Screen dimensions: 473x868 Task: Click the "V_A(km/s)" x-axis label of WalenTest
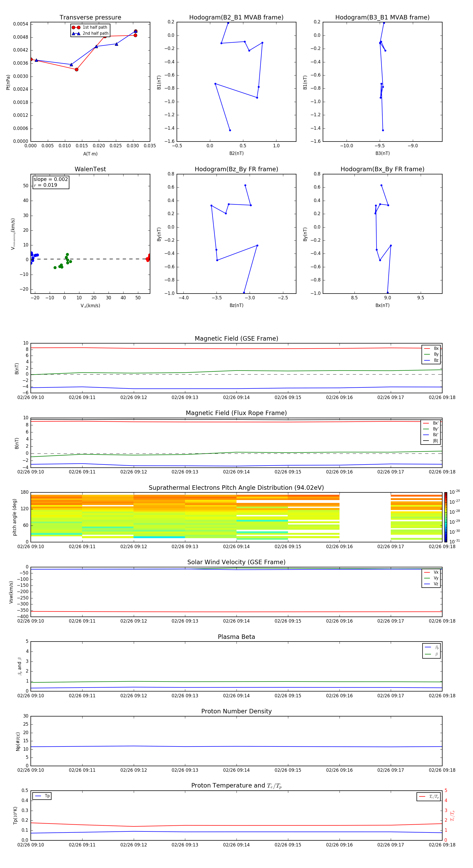point(90,306)
